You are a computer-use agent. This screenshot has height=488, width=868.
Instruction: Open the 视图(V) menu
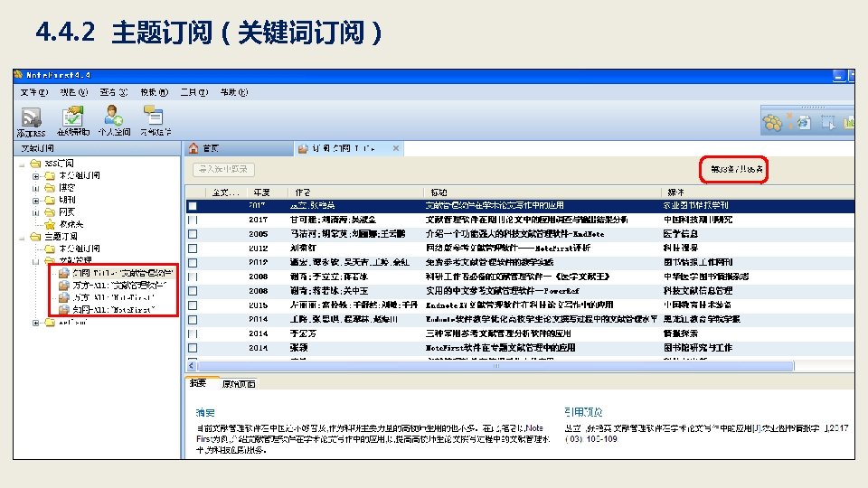pyautogui.click(x=74, y=92)
